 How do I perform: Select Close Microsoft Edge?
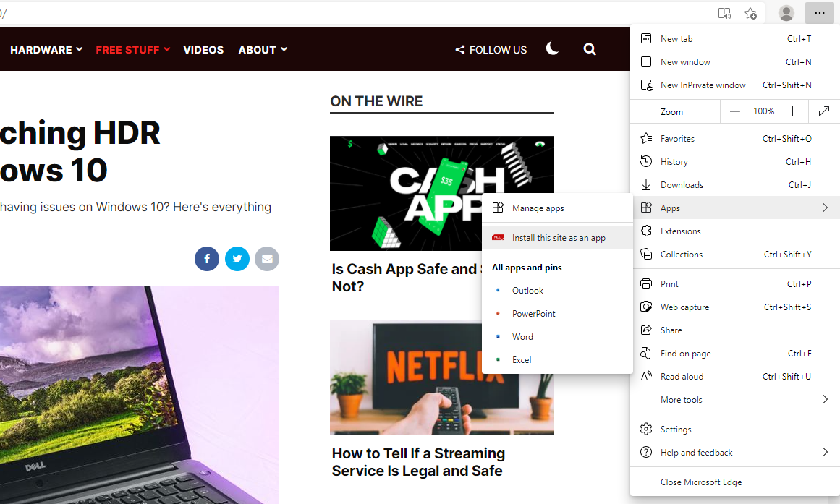point(735,482)
